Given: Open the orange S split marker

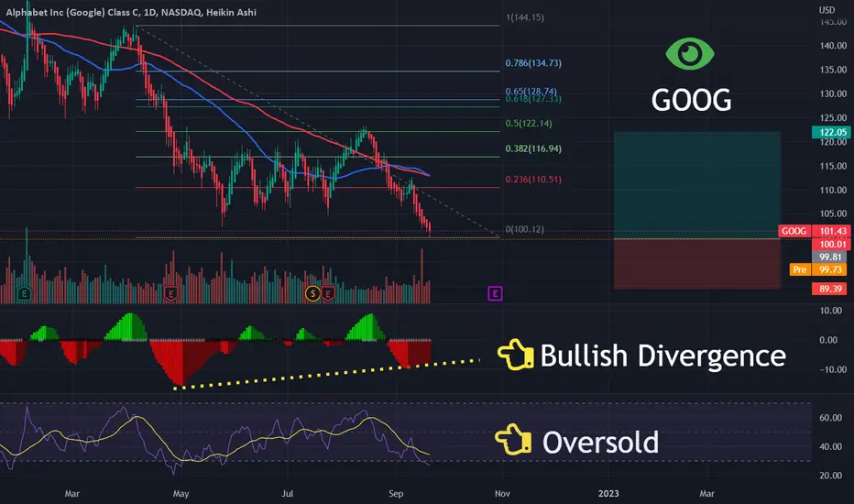Looking at the screenshot, I should (312, 293).
